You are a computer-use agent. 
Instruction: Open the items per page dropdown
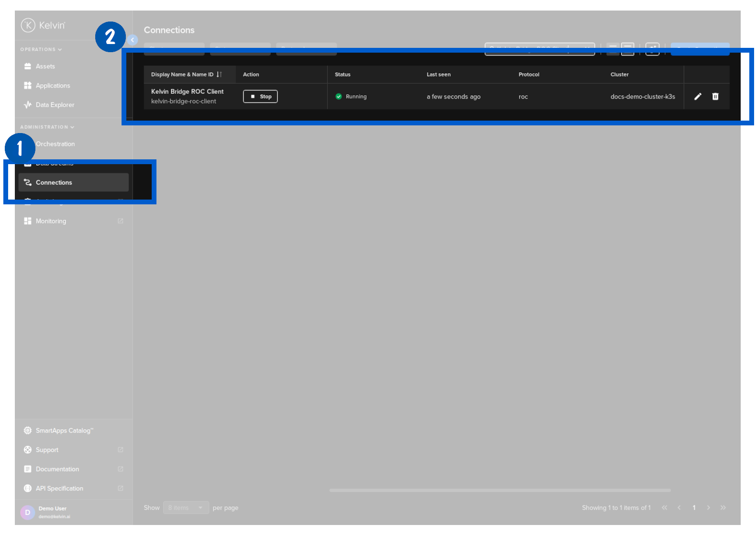point(186,508)
